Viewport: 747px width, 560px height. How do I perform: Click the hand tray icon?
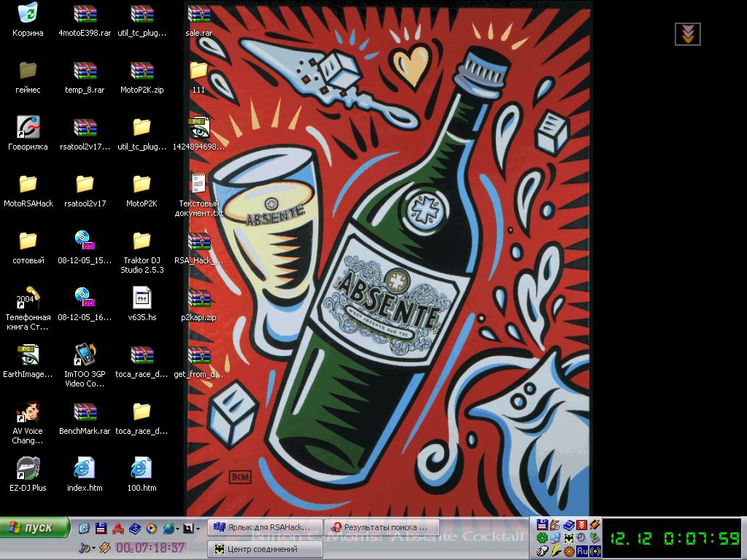[x=554, y=525]
